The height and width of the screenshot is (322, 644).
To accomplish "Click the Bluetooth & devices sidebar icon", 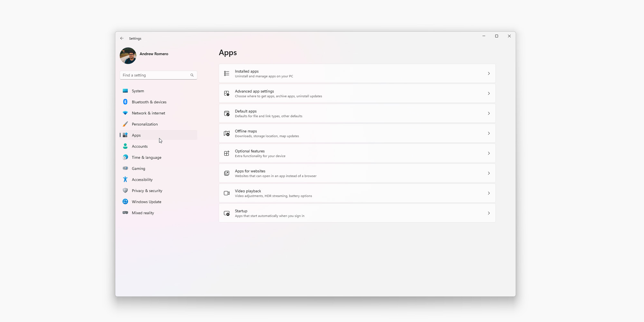I will (x=125, y=102).
